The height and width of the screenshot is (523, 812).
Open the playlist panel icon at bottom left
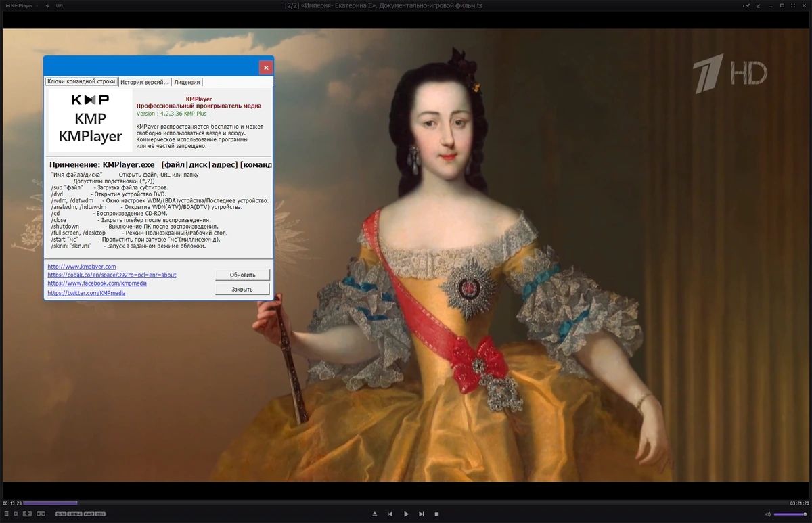coord(6,514)
